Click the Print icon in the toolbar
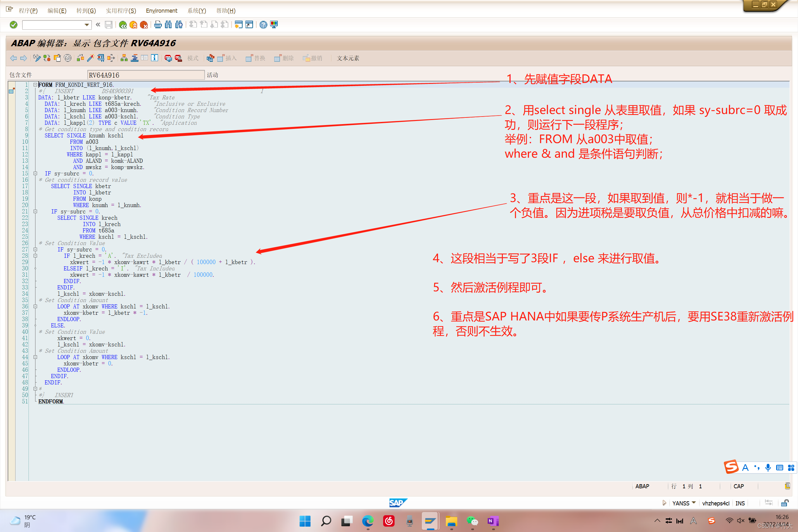The width and height of the screenshot is (798, 532). tap(158, 25)
